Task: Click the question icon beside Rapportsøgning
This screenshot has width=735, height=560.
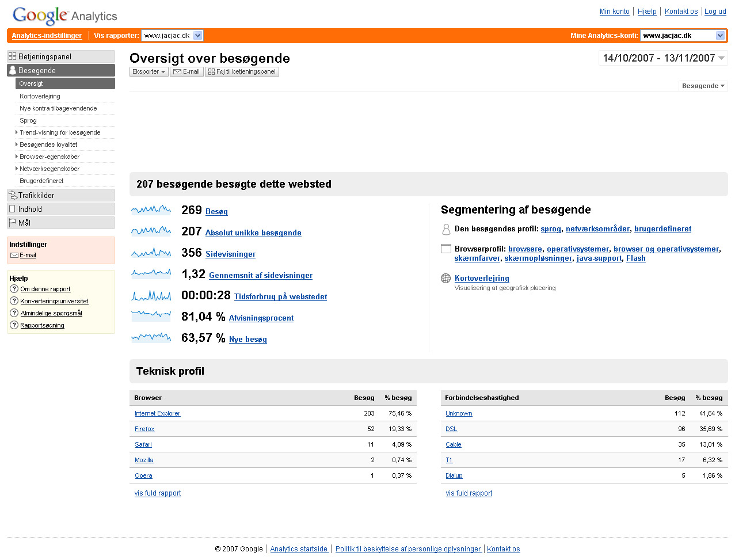Action: click(14, 325)
